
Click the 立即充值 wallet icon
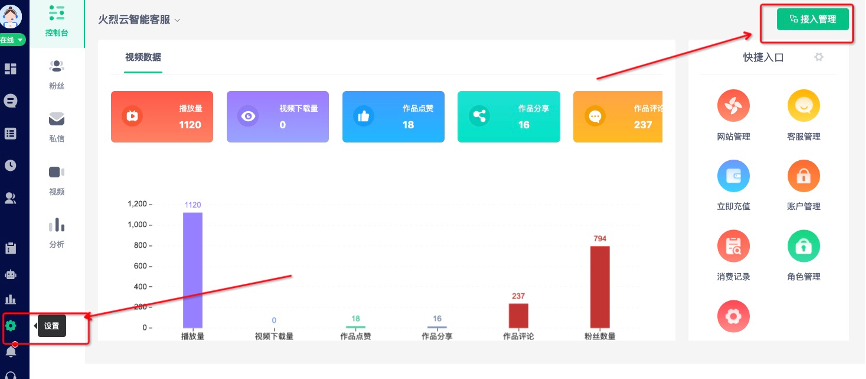733,176
